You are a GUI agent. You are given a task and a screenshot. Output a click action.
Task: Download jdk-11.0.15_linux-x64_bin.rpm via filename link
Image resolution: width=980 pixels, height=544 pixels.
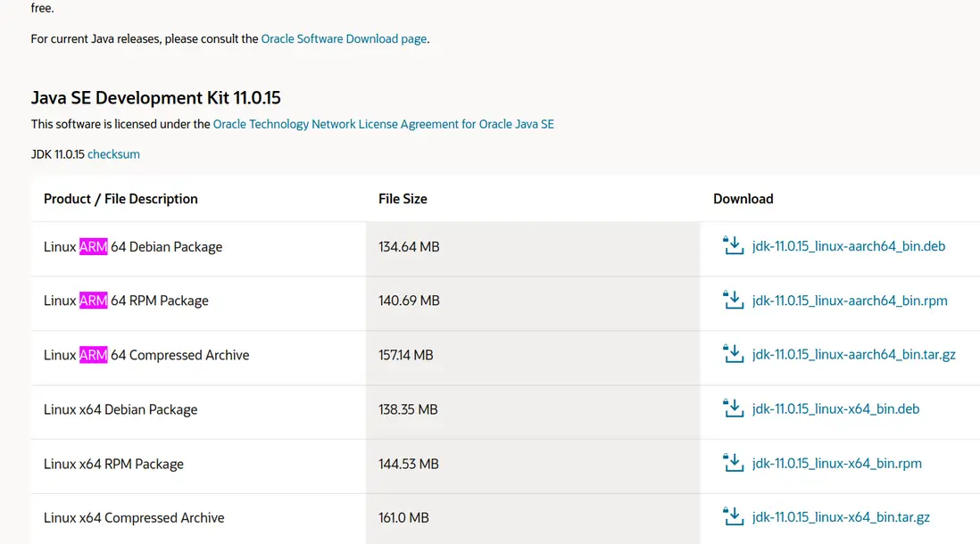pyautogui.click(x=836, y=464)
